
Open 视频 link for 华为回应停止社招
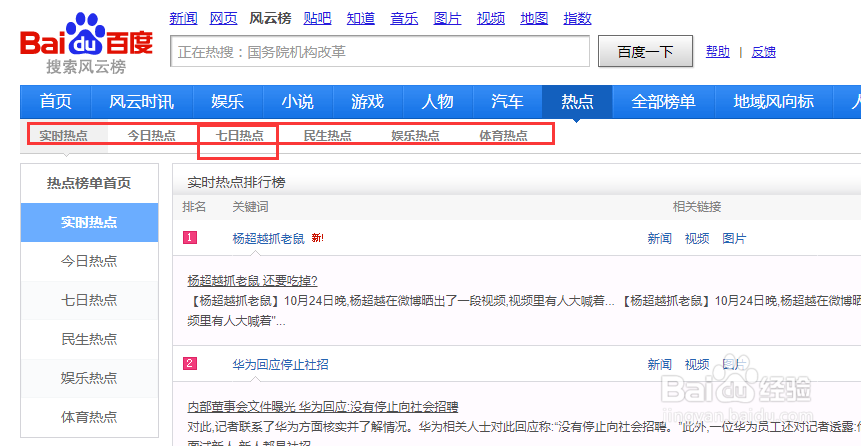click(x=697, y=364)
